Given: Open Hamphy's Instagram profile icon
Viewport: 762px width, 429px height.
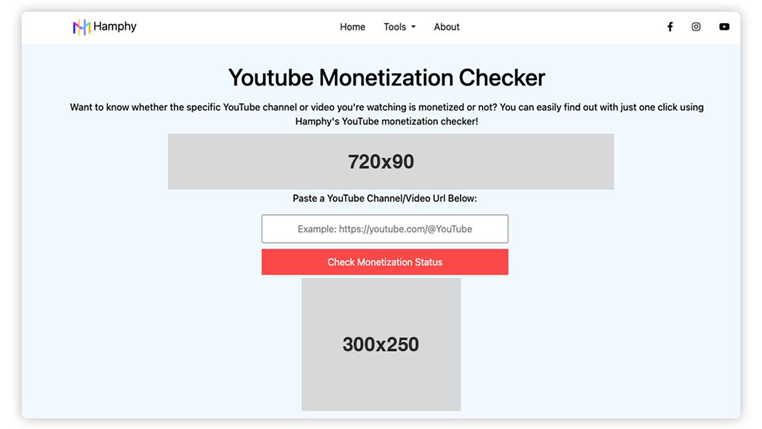Looking at the screenshot, I should point(696,27).
